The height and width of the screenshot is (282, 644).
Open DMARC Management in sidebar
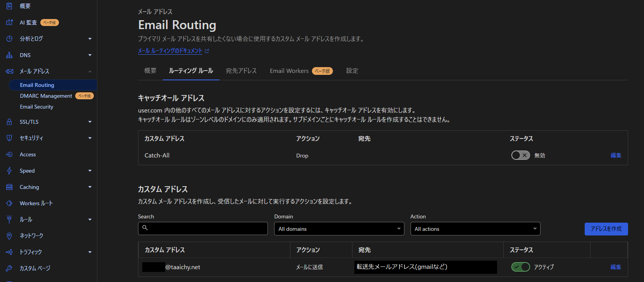point(46,96)
